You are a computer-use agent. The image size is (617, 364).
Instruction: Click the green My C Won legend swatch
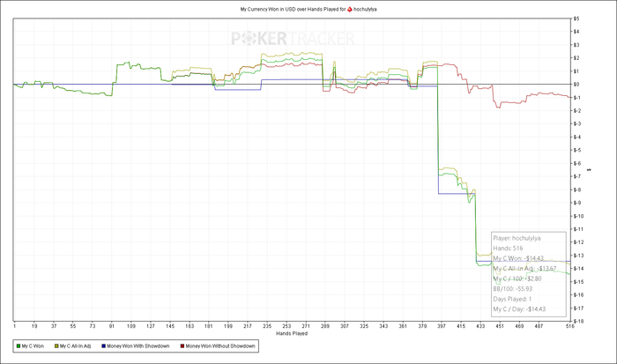click(19, 346)
